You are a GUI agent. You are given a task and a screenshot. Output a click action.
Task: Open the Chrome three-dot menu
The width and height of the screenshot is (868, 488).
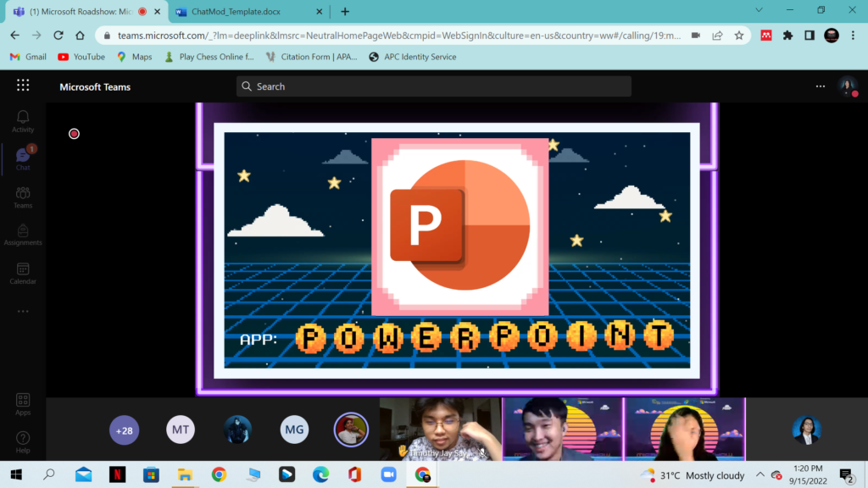[x=853, y=36]
